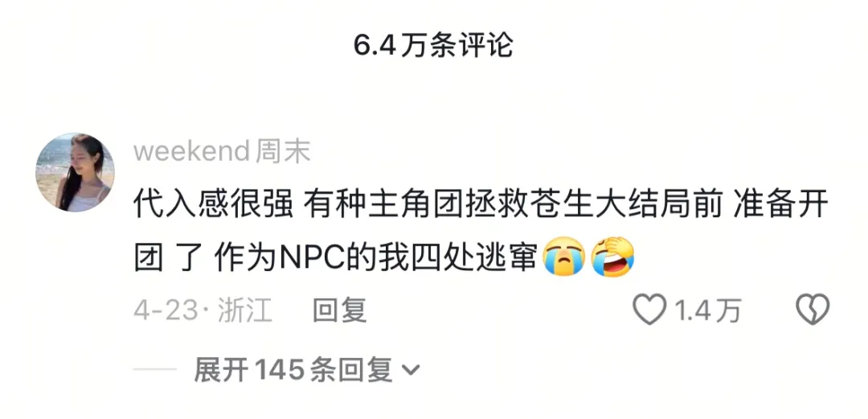This screenshot has width=868, height=419.
Task: Click the phrase 准备开 ending first line
Action: coord(780,206)
